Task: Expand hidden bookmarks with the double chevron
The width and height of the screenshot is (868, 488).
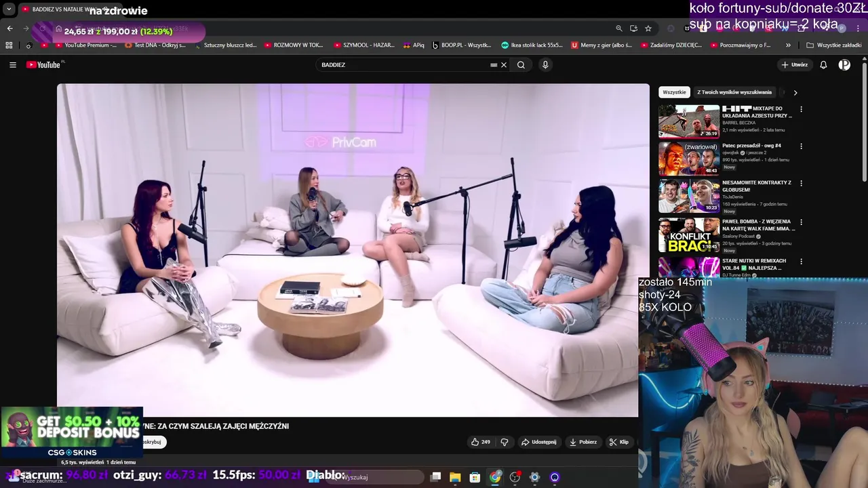Action: 788,45
